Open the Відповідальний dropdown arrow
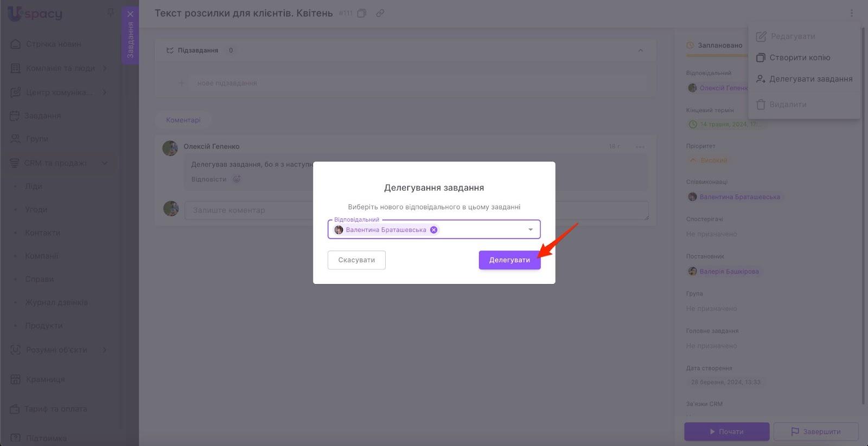868x446 pixels. pyautogui.click(x=531, y=230)
